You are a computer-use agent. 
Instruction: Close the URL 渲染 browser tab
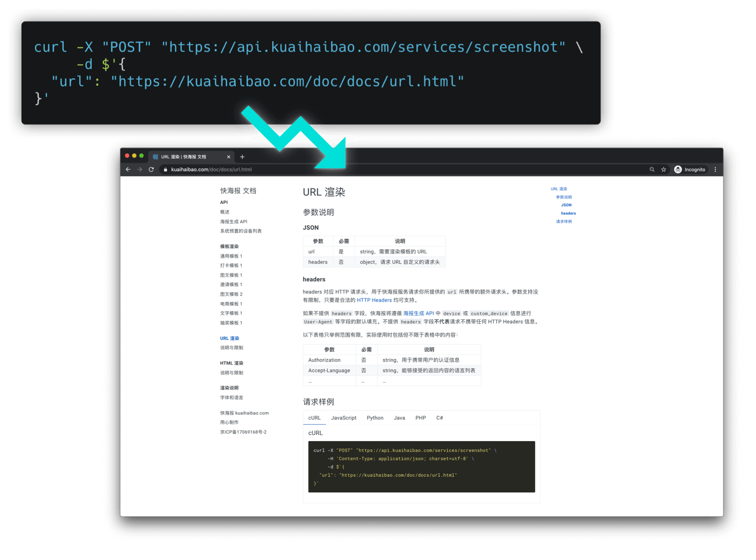tap(228, 157)
